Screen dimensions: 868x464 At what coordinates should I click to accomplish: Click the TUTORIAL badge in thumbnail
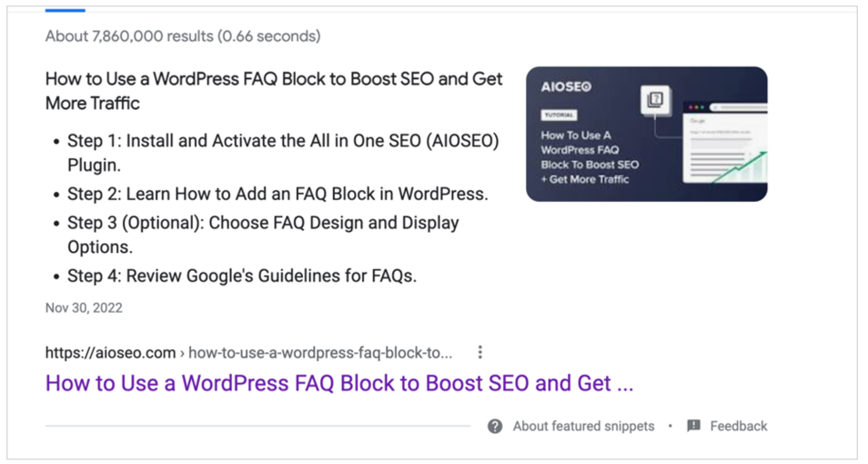point(559,116)
